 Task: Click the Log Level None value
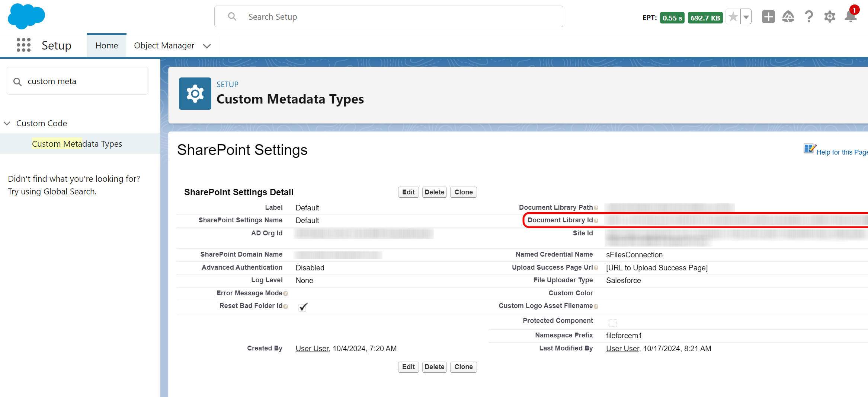pos(304,280)
